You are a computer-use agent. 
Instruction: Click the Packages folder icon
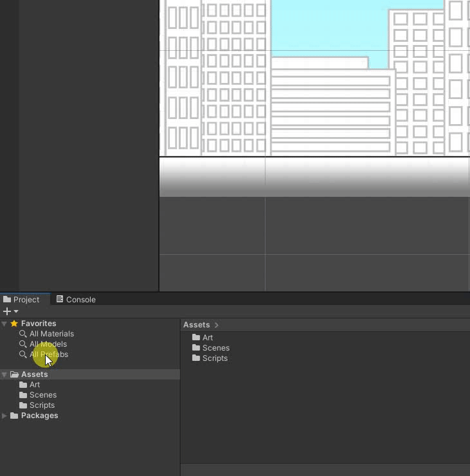(x=14, y=416)
